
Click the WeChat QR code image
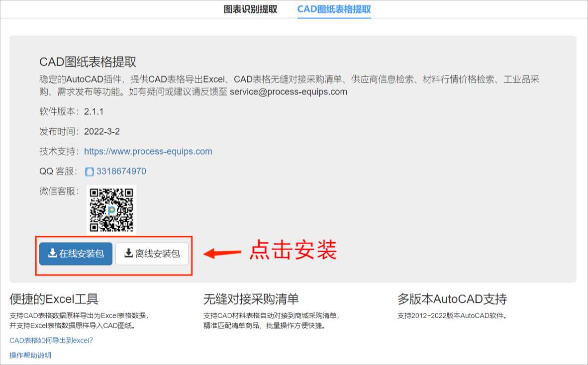111,210
